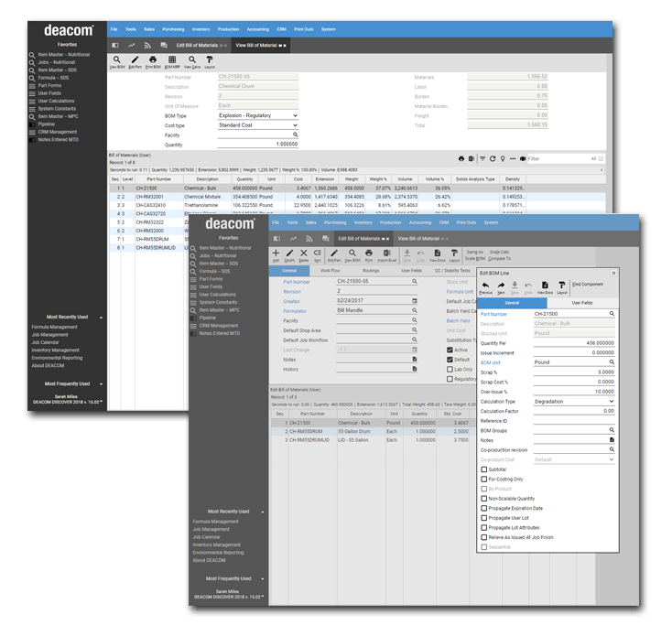Click Created date calendar icon in front window

415,301
